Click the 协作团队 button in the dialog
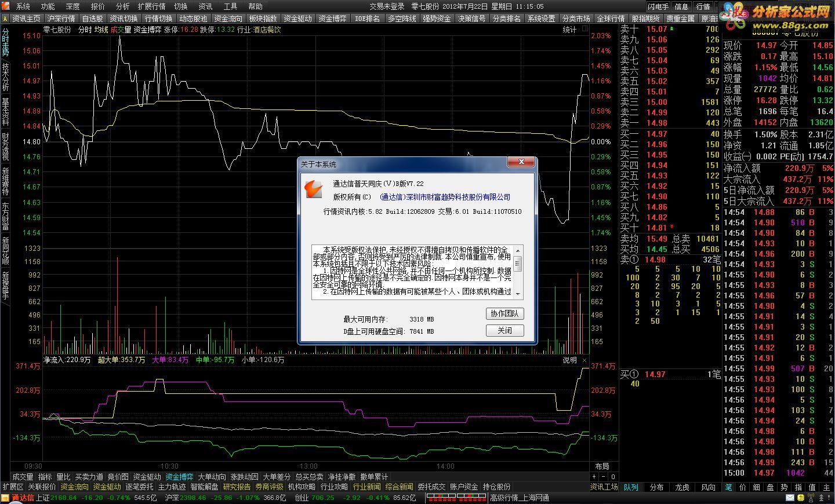Image resolution: width=835 pixels, height=504 pixels. (504, 313)
